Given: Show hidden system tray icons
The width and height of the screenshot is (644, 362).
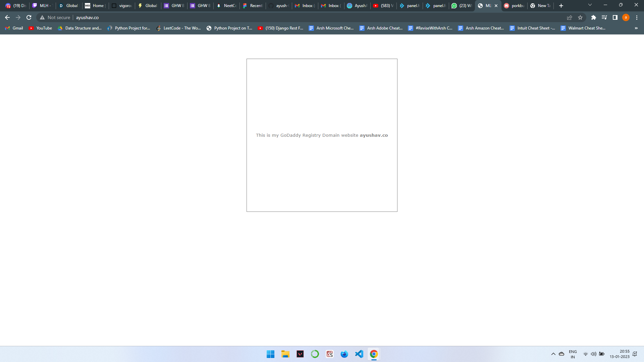Looking at the screenshot, I should [553, 354].
